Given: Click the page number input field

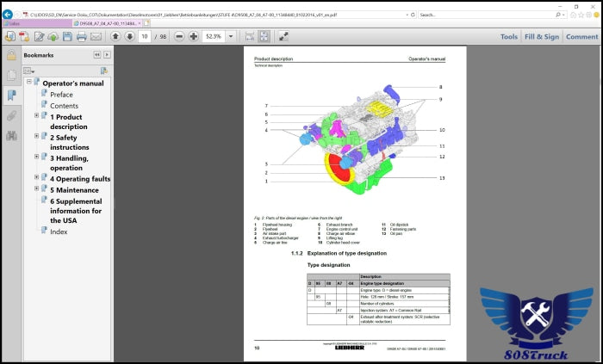Looking at the screenshot, I should (x=146, y=37).
